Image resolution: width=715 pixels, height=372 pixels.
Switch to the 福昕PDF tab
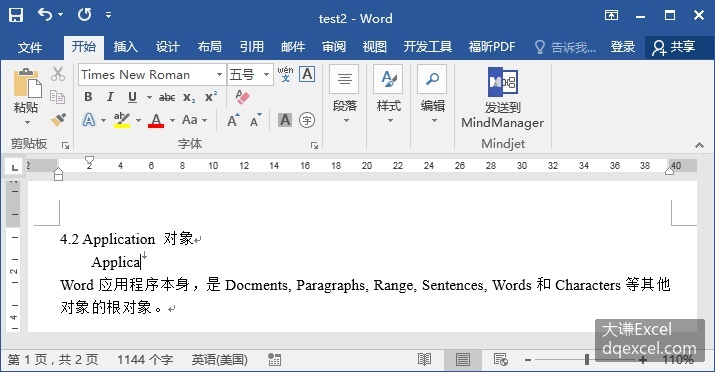tap(492, 46)
